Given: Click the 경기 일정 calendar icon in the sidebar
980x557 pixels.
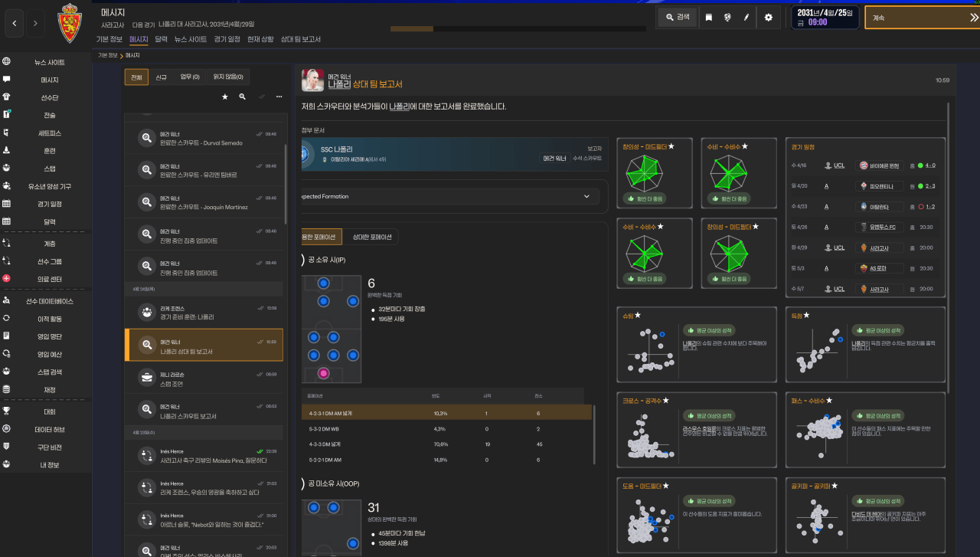Looking at the screenshot, I should point(7,204).
